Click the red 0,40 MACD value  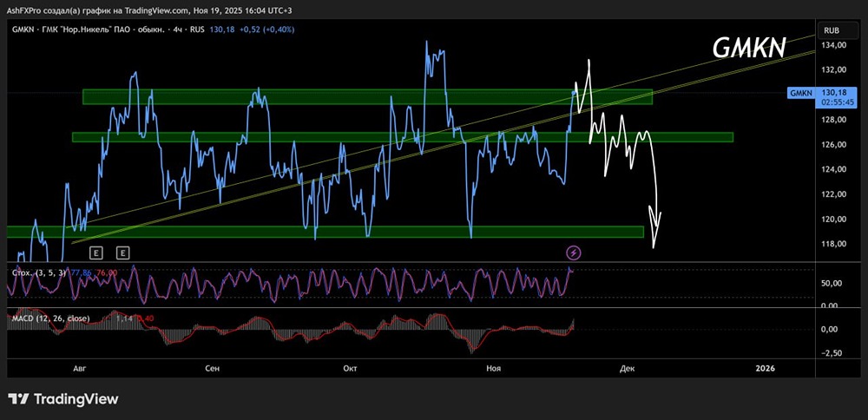pyautogui.click(x=145, y=318)
